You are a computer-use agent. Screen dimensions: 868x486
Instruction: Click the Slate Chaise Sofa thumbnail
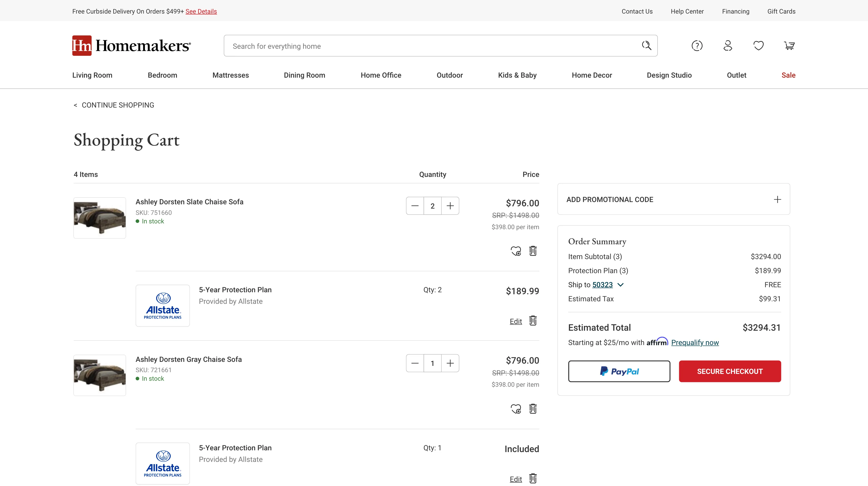(100, 218)
